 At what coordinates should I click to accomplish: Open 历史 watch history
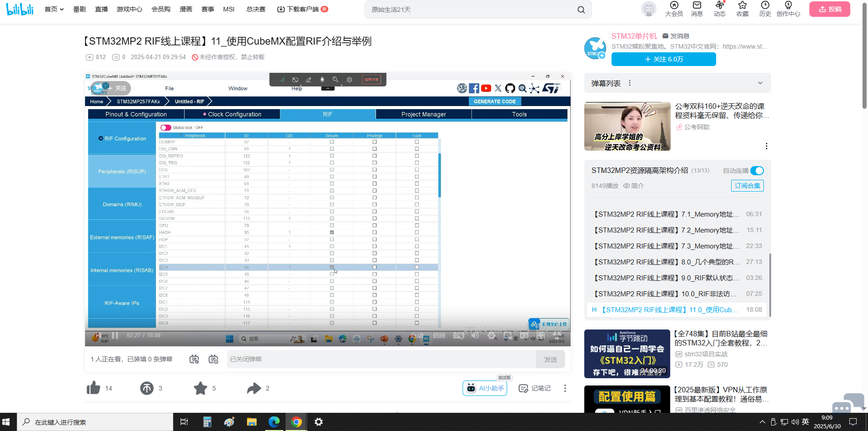765,9
